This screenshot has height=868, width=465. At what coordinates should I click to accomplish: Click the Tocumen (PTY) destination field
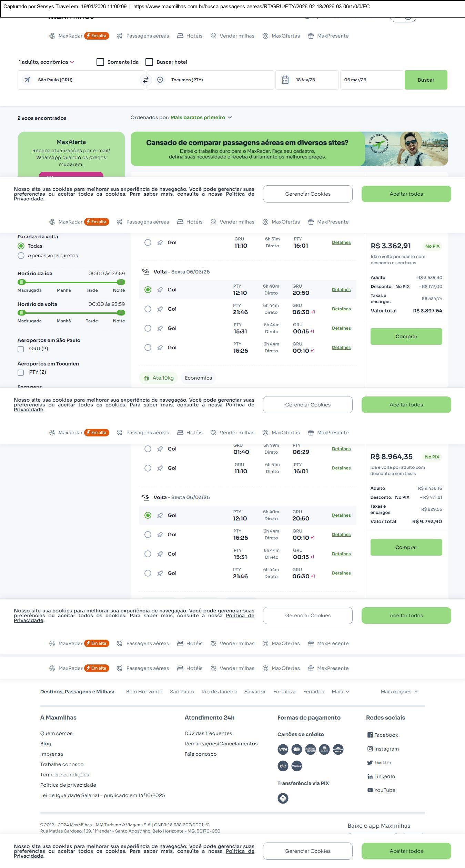tap(210, 80)
